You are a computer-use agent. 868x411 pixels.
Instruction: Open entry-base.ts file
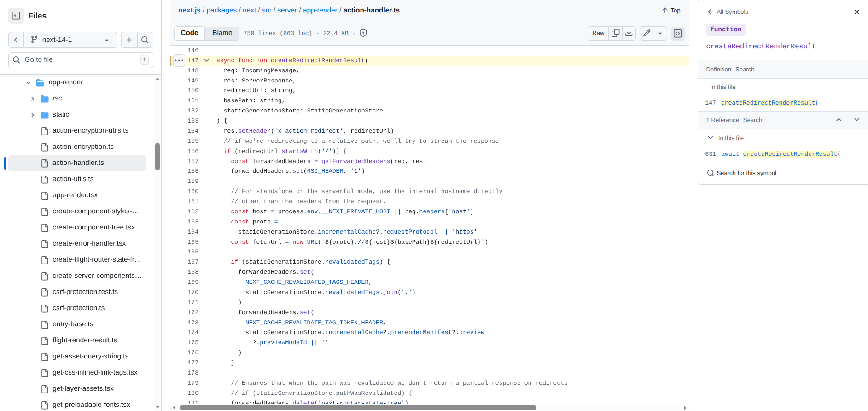[x=73, y=324]
